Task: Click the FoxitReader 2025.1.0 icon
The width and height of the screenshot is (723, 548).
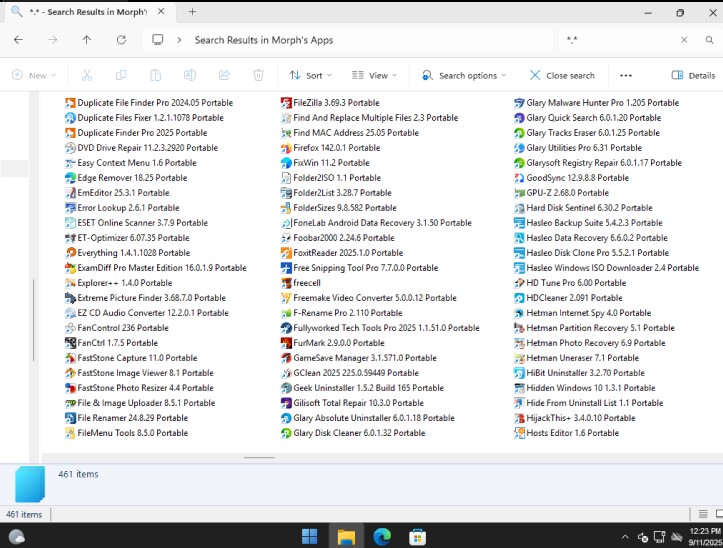Action: point(286,253)
